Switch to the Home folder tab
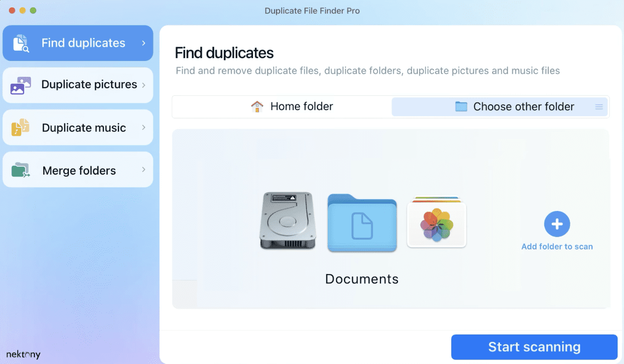The width and height of the screenshot is (624, 364). click(282, 107)
